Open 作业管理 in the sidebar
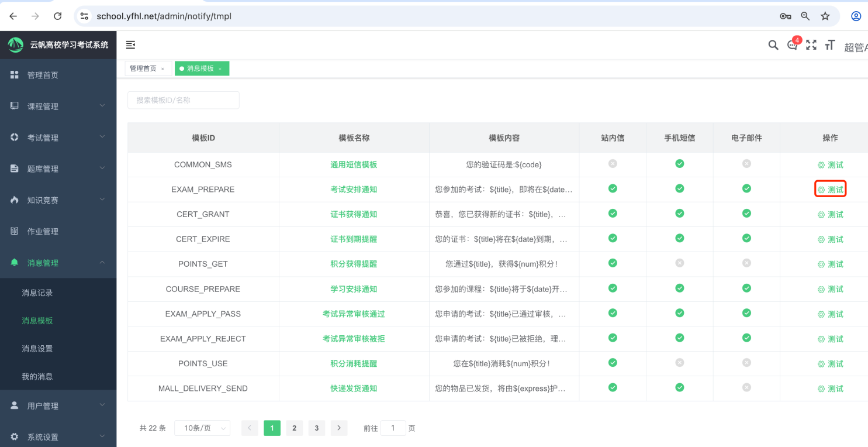The width and height of the screenshot is (868, 447). (x=58, y=231)
